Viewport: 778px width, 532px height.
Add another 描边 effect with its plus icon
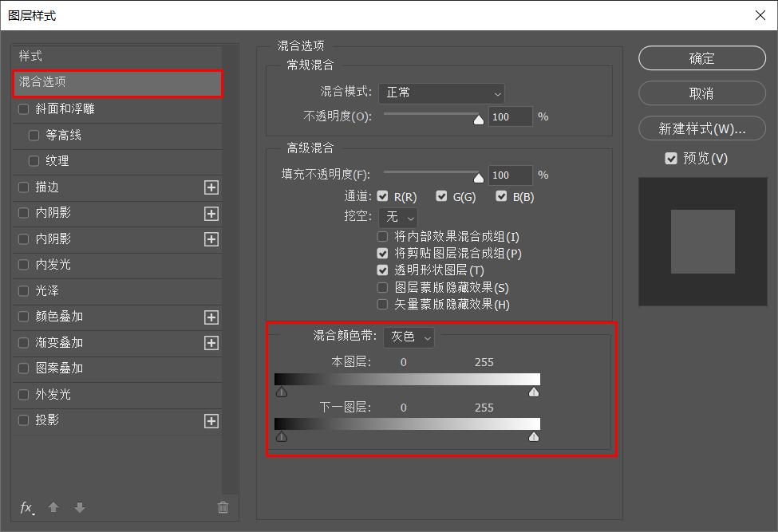(x=211, y=187)
